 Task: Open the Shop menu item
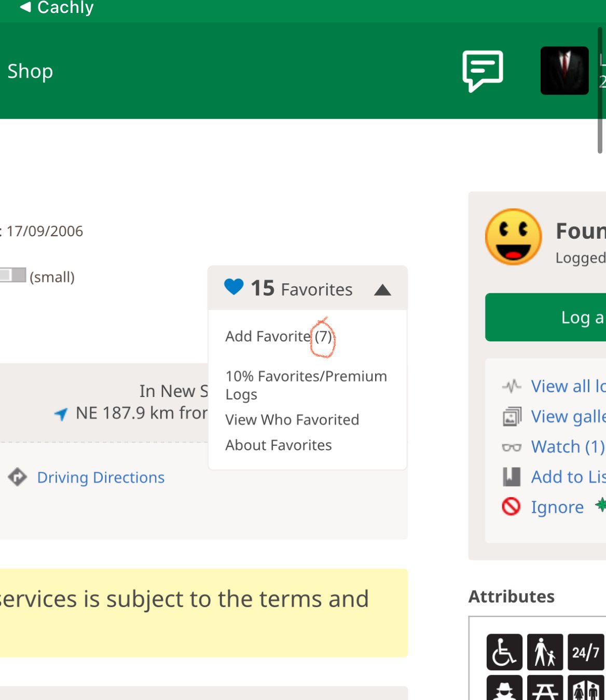click(30, 71)
